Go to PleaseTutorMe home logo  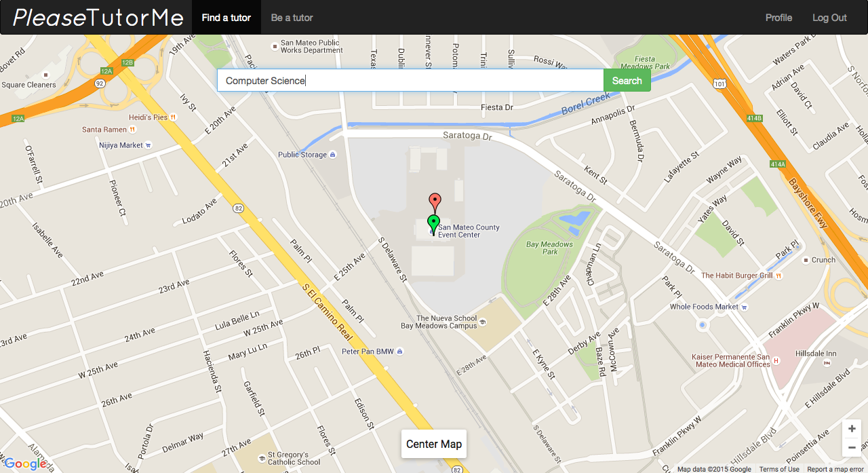(99, 18)
